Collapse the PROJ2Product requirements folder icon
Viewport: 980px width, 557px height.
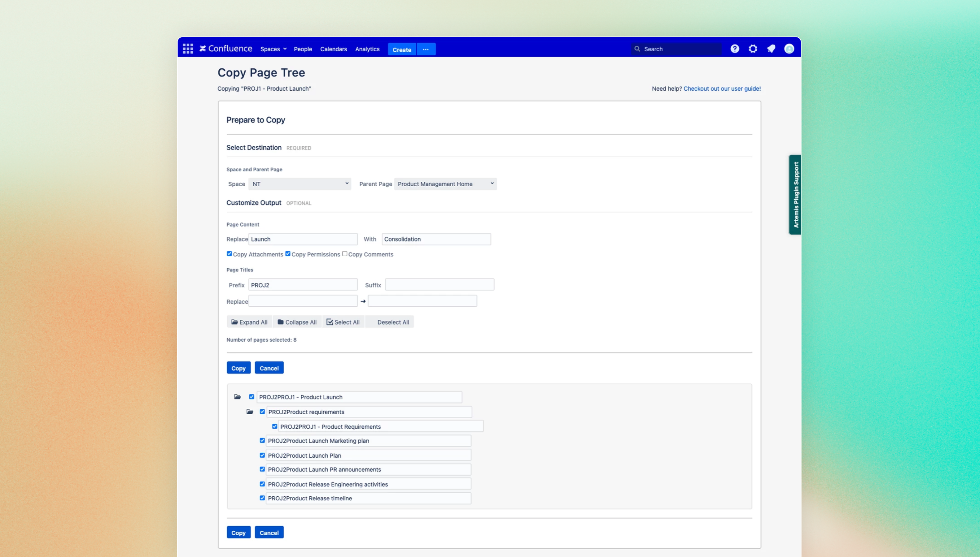coord(250,412)
